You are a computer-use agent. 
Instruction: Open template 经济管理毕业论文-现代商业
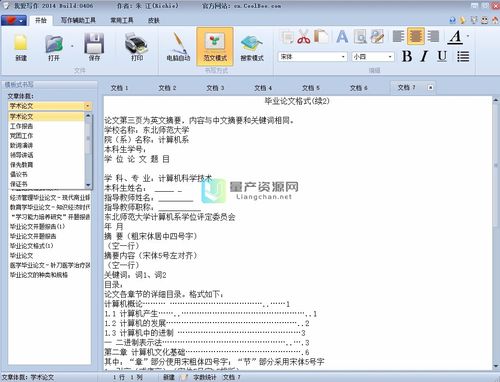[x=50, y=198]
